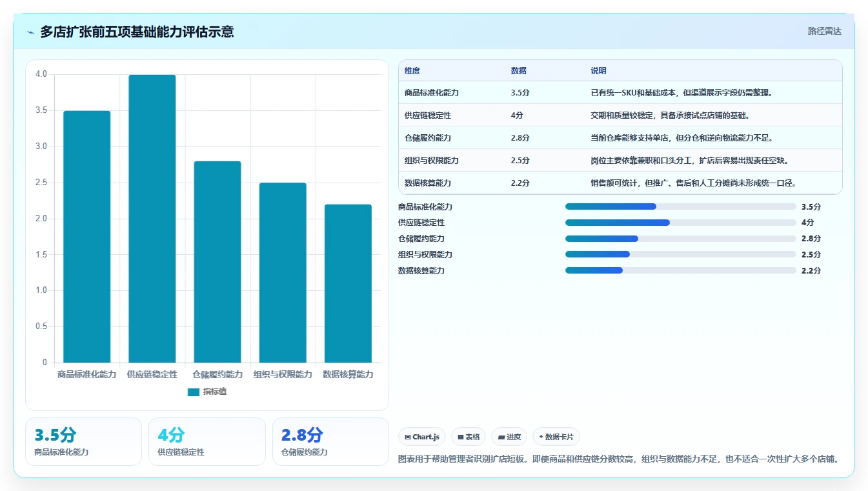Click the 仓储履约能力 progress bar
This screenshot has width=868, height=491.
coord(680,239)
